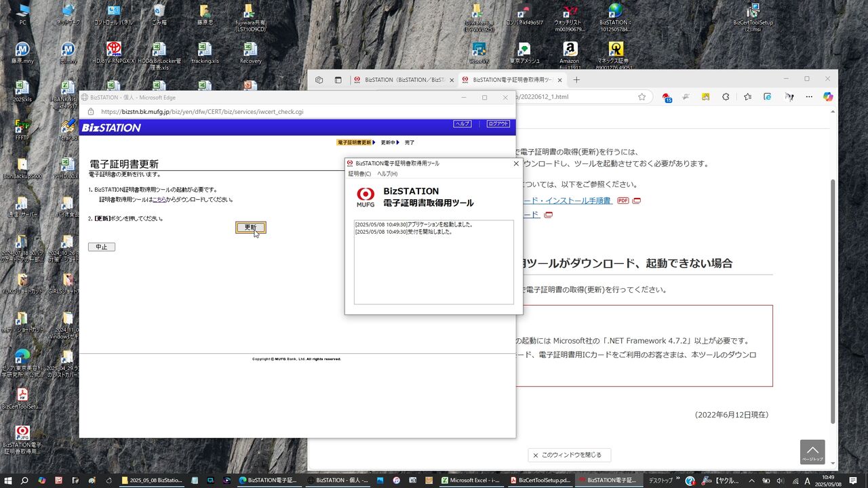Click the popup window address bar URL

pos(202,112)
